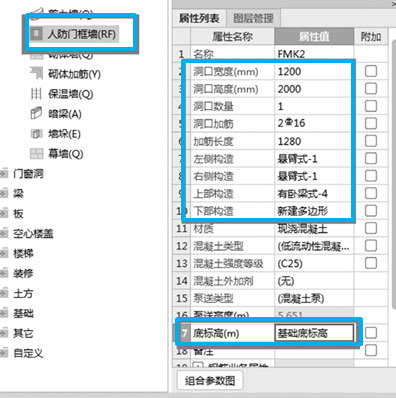396x398 pixels.
Task: Click the 底标高 input showing 基础底标高
Action: 314,333
